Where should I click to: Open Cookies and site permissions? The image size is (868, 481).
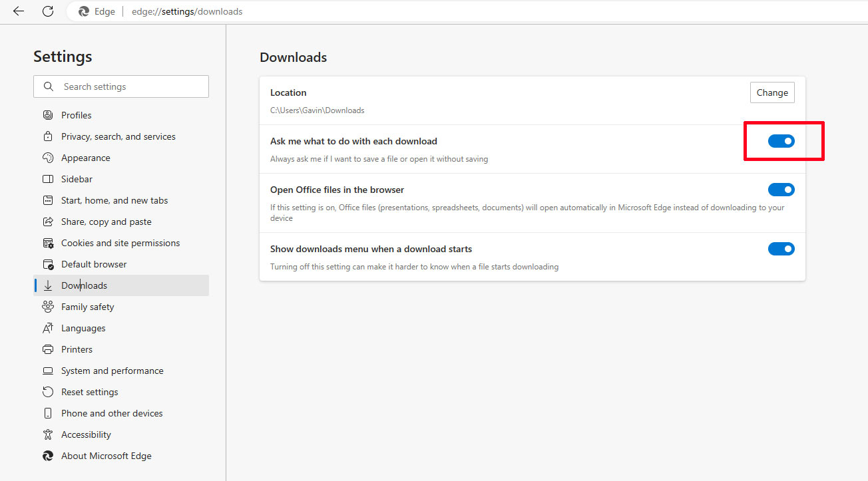(x=121, y=243)
